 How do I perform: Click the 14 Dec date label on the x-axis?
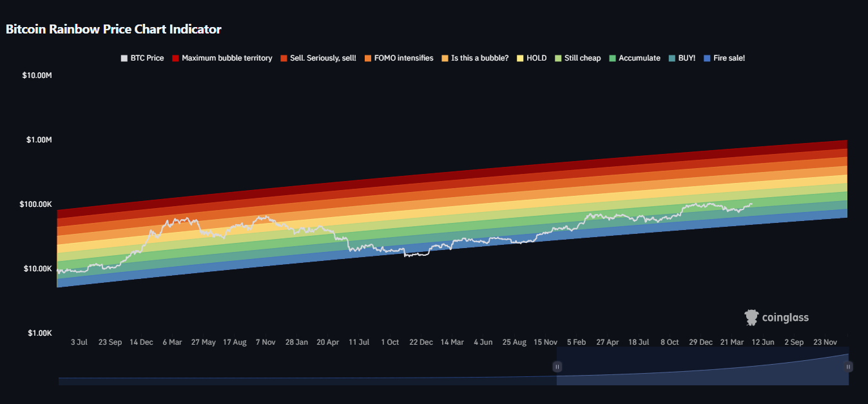click(x=141, y=342)
